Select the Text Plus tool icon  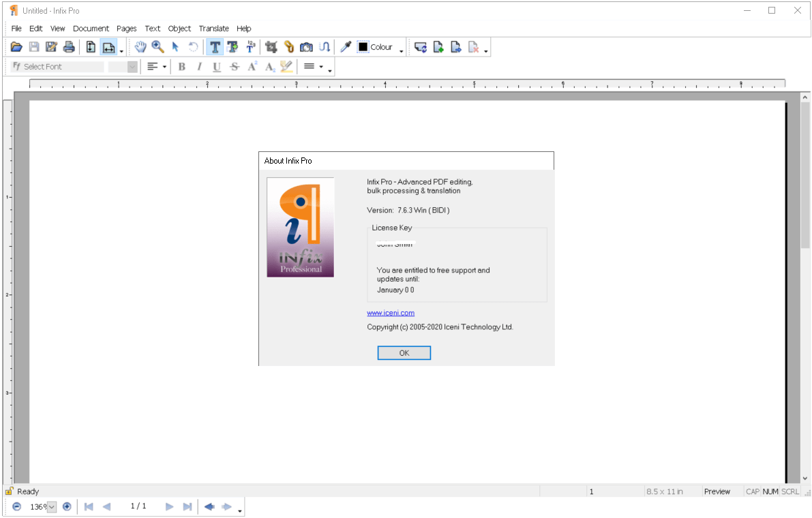[x=232, y=47]
